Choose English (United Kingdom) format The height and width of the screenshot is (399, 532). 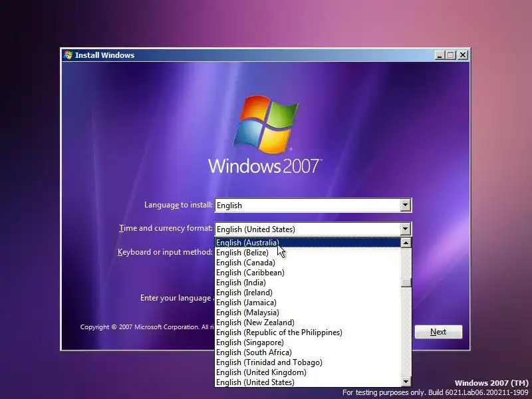point(308,372)
